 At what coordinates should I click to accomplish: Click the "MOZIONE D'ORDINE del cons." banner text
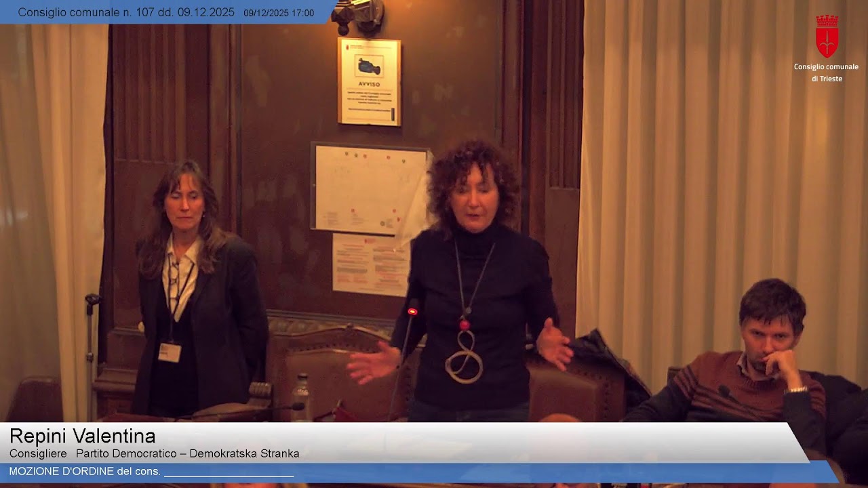[x=85, y=471]
